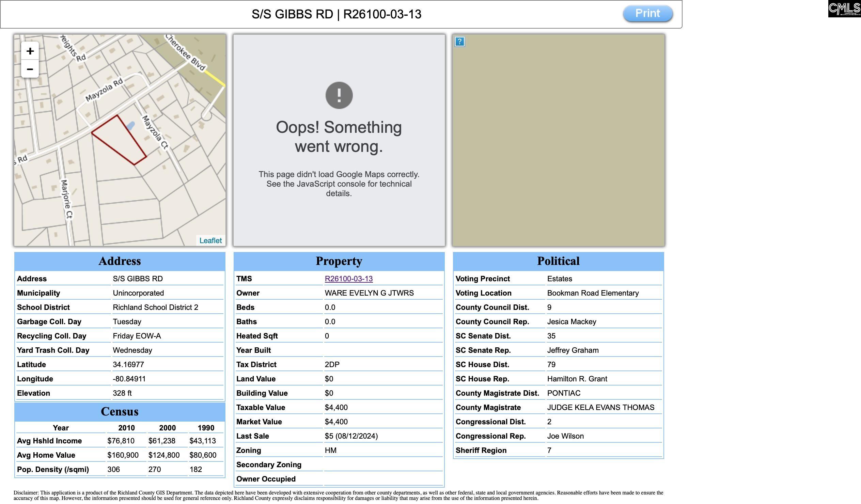Image resolution: width=861 pixels, height=504 pixels.
Task: Click the page title S/S GIBBS RD | R26100-03-13
Action: tap(336, 14)
